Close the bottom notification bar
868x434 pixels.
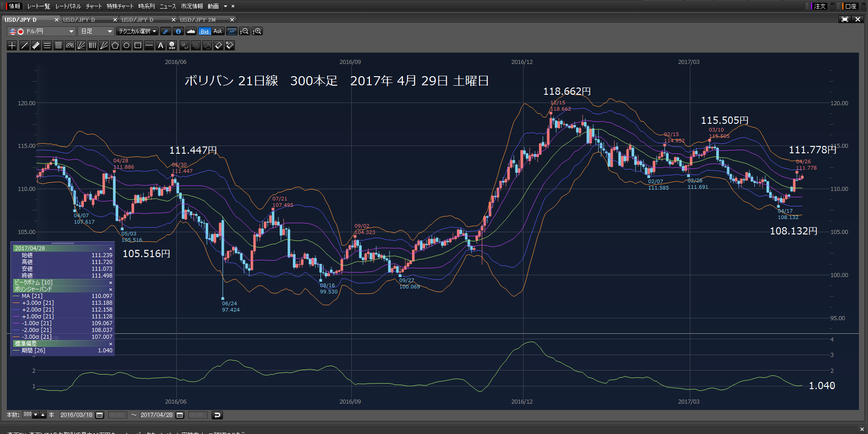(x=862, y=429)
